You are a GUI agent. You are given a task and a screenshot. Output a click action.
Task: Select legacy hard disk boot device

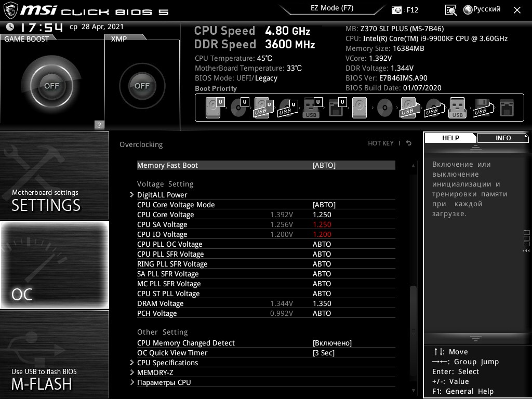coord(360,108)
